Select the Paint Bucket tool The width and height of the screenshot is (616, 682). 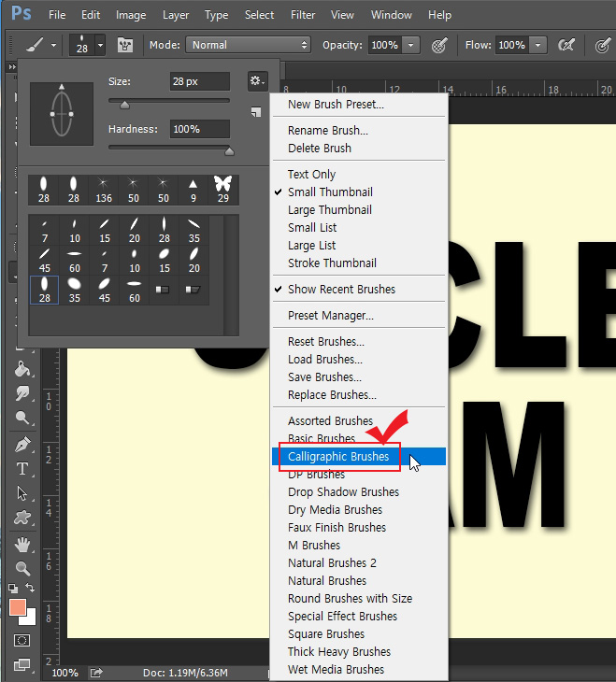pos(22,369)
